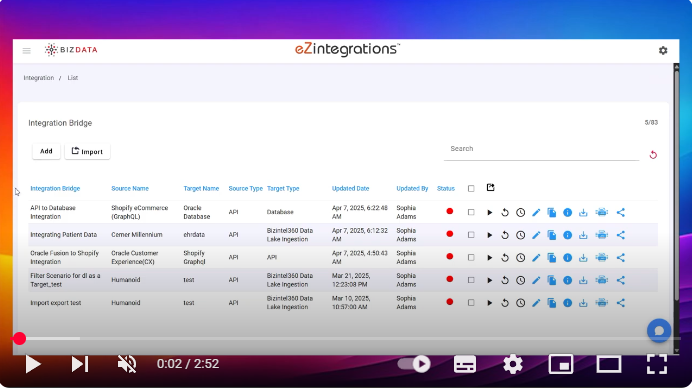Sort by Status column header

(x=446, y=188)
